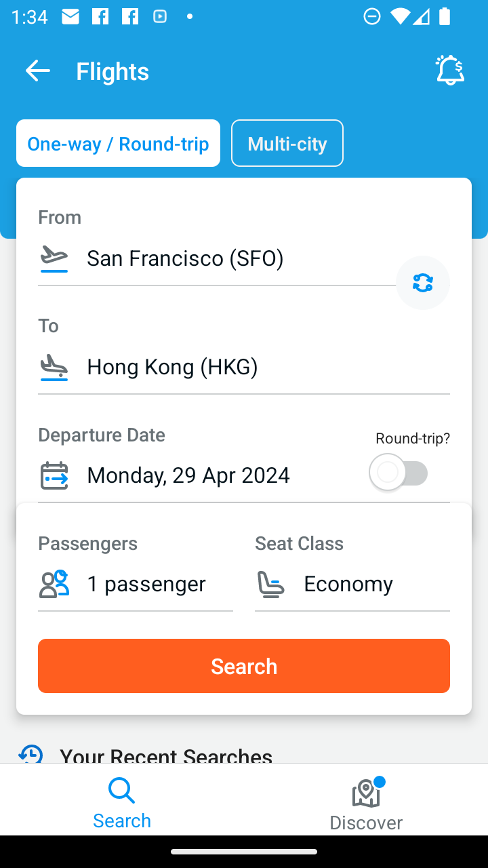
Task: Tap the orange Search button
Action: pos(244,666)
